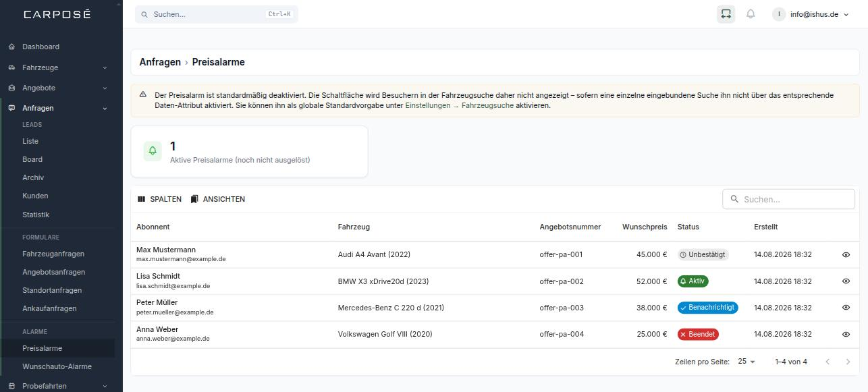Open the info@ishus.de account menu
The height and width of the screenshot is (392, 868).
click(811, 14)
